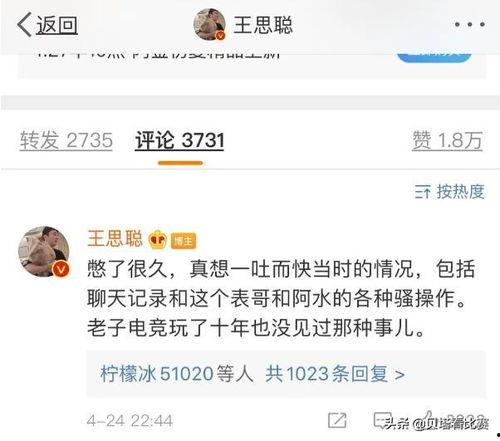
Task: Go back via 返回 link
Action: pyautogui.click(x=57, y=25)
